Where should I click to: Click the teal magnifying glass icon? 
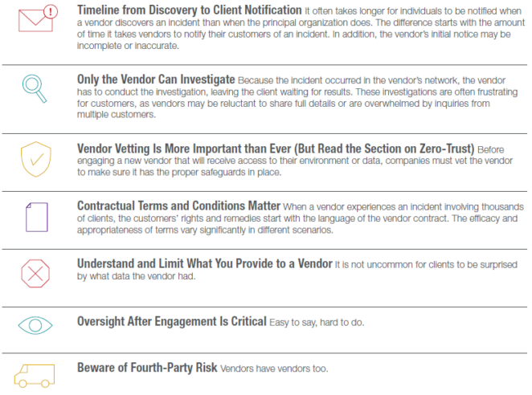[x=35, y=88]
